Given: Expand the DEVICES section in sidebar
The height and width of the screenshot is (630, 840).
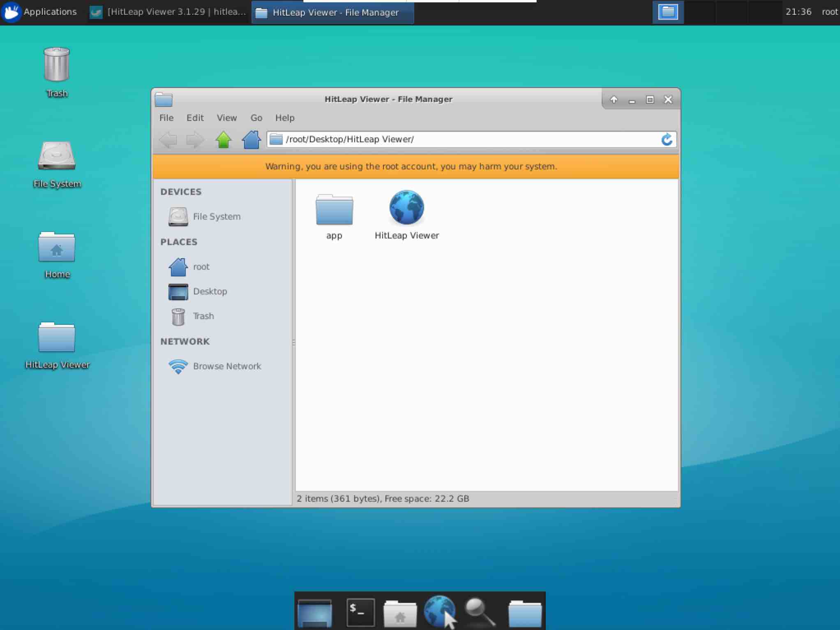Looking at the screenshot, I should pyautogui.click(x=180, y=191).
